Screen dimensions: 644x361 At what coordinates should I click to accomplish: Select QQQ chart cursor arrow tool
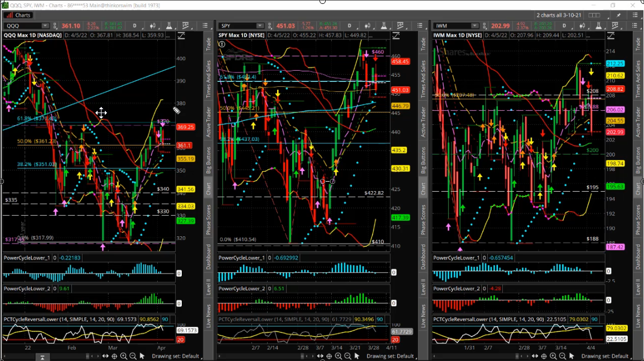142,356
